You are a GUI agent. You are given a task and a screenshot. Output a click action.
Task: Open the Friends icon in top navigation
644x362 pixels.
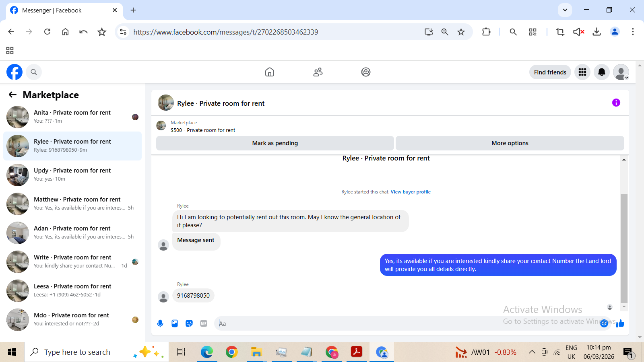tap(318, 72)
